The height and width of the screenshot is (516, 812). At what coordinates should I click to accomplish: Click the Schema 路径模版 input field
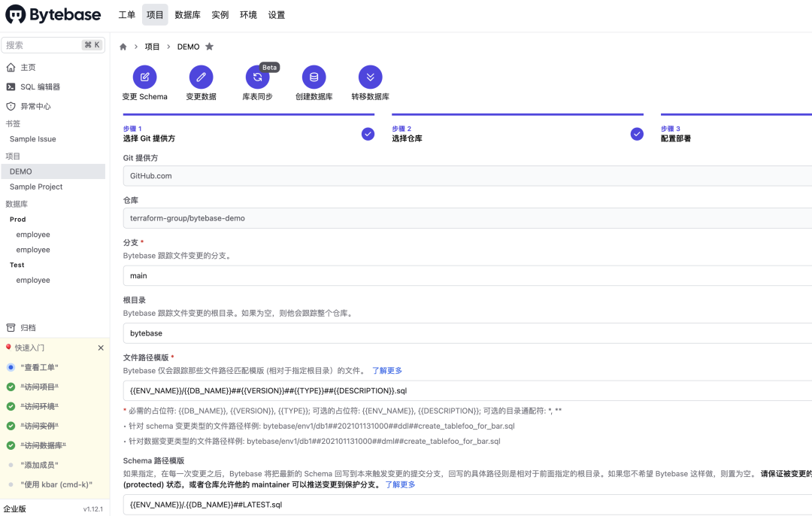pos(467,505)
